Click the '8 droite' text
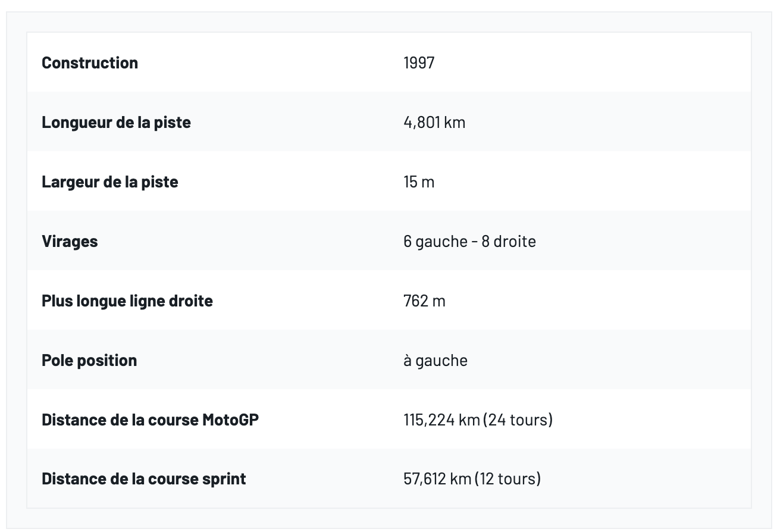The height and width of the screenshot is (532, 777). click(508, 241)
